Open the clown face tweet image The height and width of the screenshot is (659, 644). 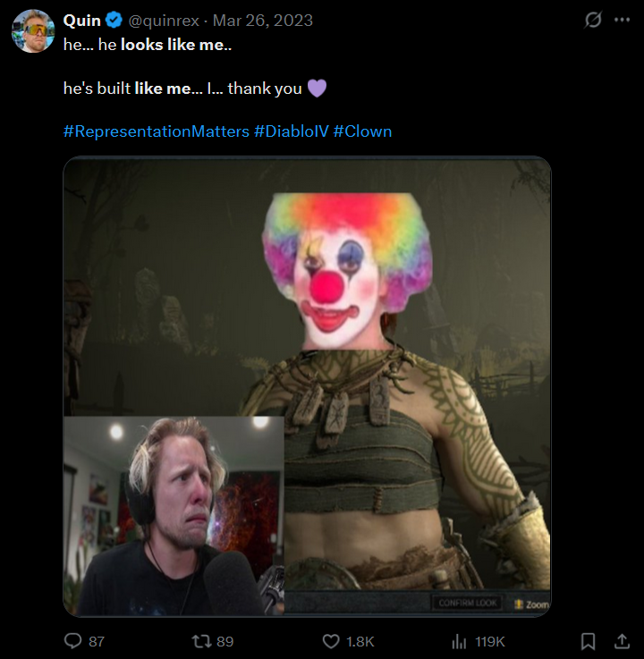308,386
